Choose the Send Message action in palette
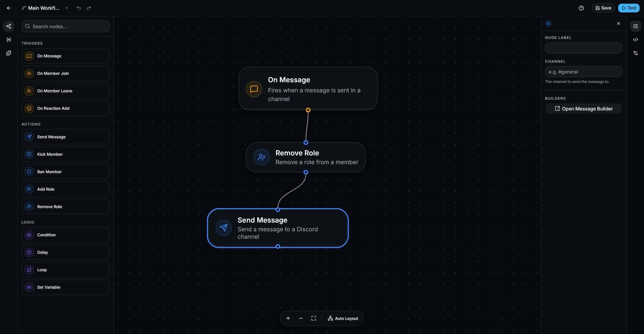 pos(65,137)
